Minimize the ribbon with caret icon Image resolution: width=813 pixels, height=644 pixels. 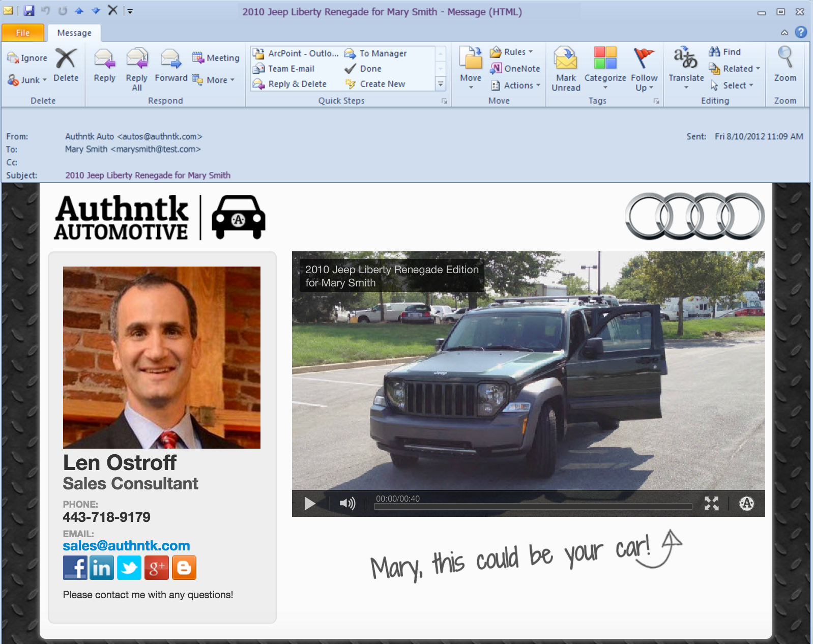[x=785, y=33]
